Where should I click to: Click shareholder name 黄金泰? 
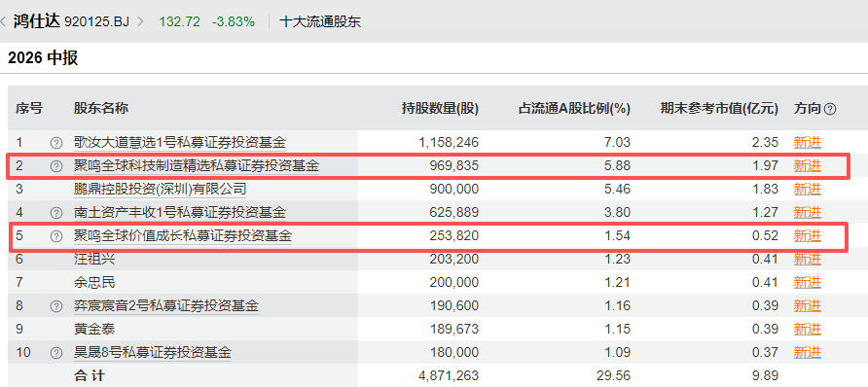coord(94,329)
